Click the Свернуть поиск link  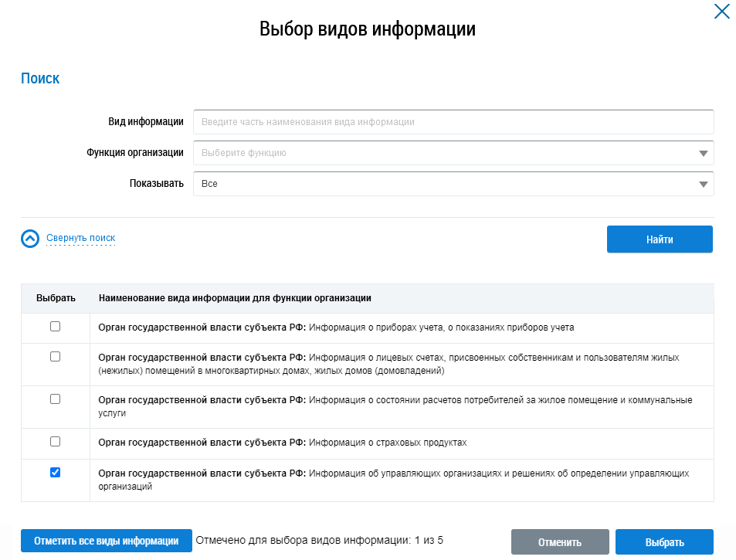pos(80,238)
